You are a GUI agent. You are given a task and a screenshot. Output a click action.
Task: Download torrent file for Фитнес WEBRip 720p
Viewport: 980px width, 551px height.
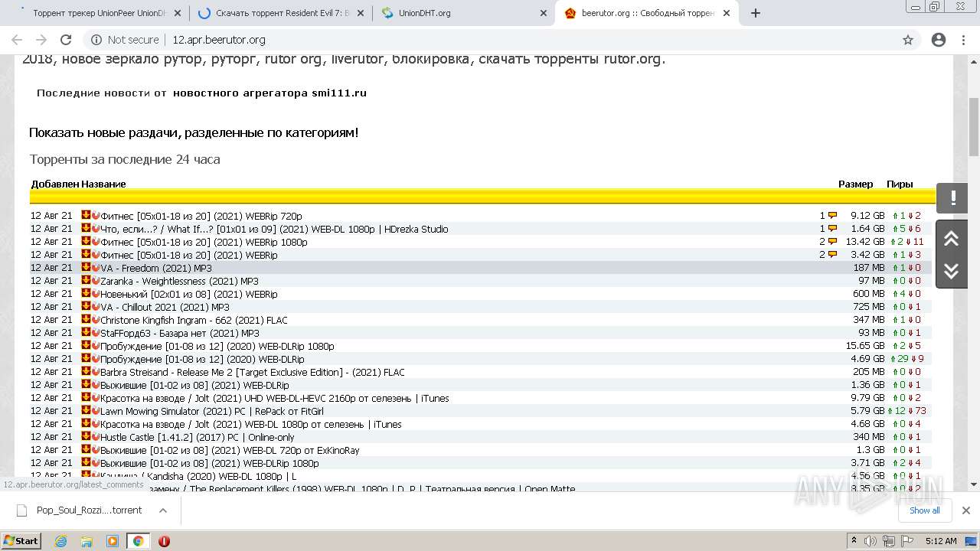coord(86,216)
